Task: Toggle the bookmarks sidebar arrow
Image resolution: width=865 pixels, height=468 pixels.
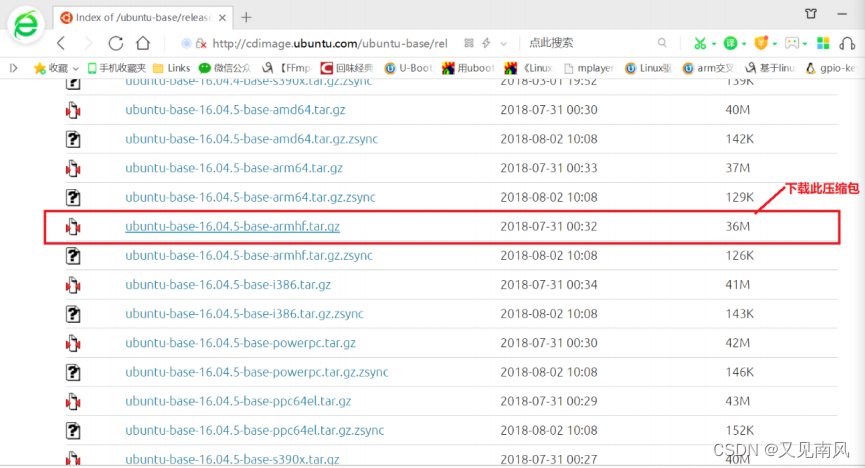Action: (14, 68)
